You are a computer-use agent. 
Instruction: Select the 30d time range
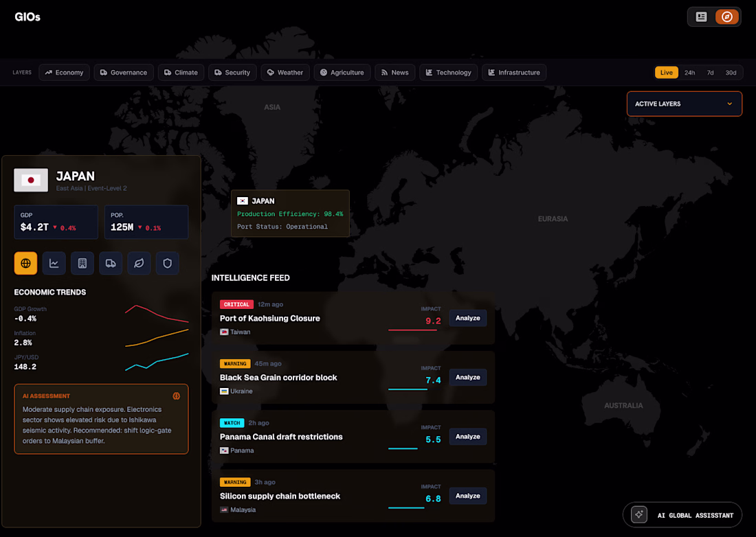coord(731,72)
